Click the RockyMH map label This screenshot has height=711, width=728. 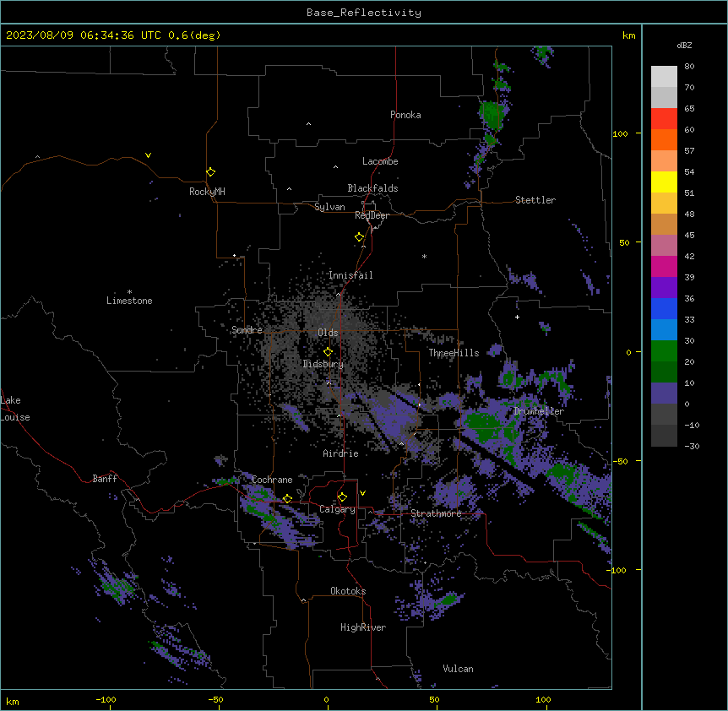[207, 192]
